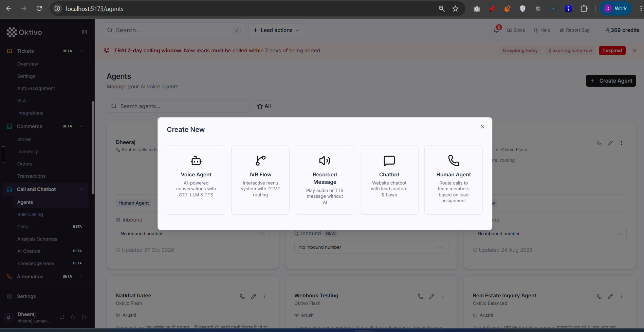Viewport: 644px width, 332px height.
Task: Open Stores in sidebar
Action: 24,139
